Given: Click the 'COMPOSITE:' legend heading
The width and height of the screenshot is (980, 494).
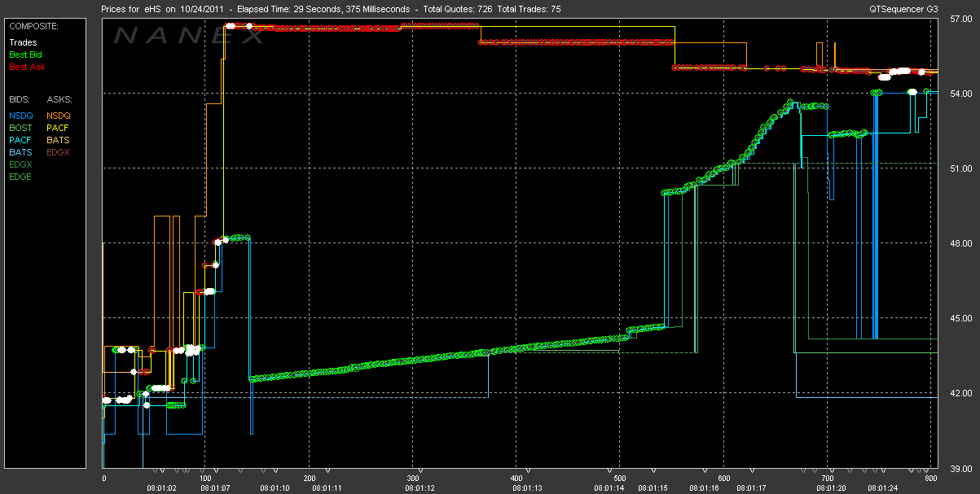Looking at the screenshot, I should pos(34,26).
